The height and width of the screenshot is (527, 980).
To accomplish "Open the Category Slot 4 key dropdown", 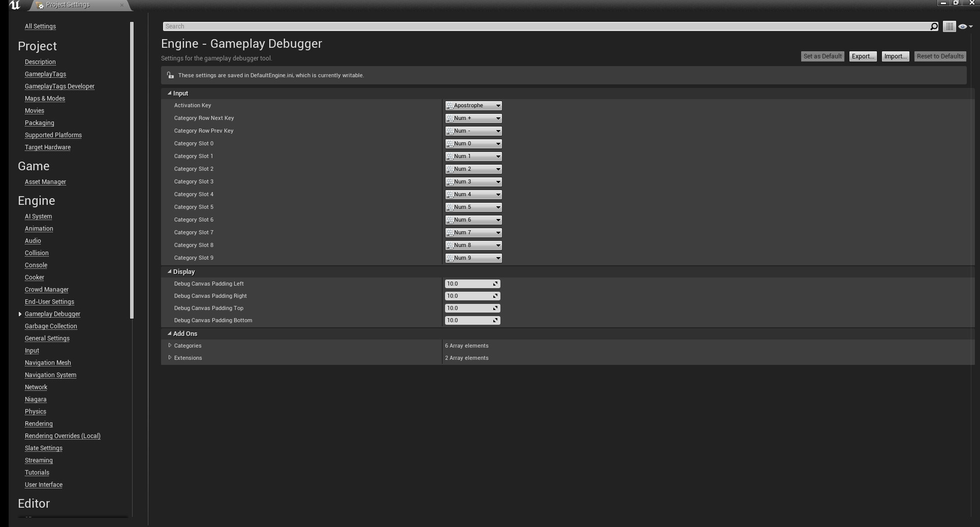I will coord(473,195).
